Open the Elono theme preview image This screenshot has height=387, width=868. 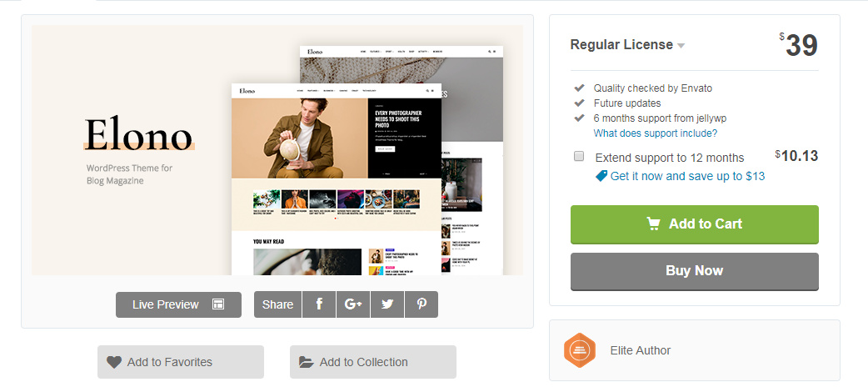pos(277,149)
